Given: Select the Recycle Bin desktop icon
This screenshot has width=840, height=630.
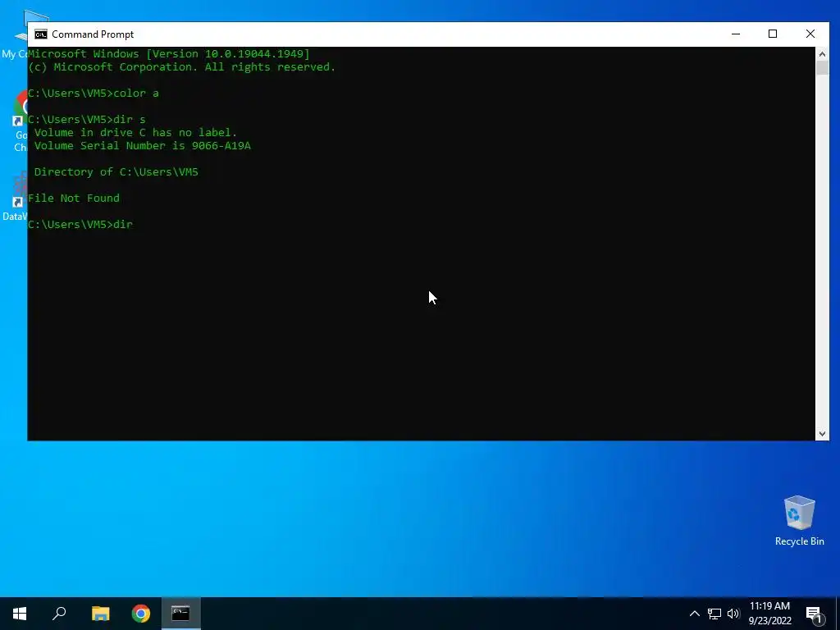Looking at the screenshot, I should (x=799, y=521).
